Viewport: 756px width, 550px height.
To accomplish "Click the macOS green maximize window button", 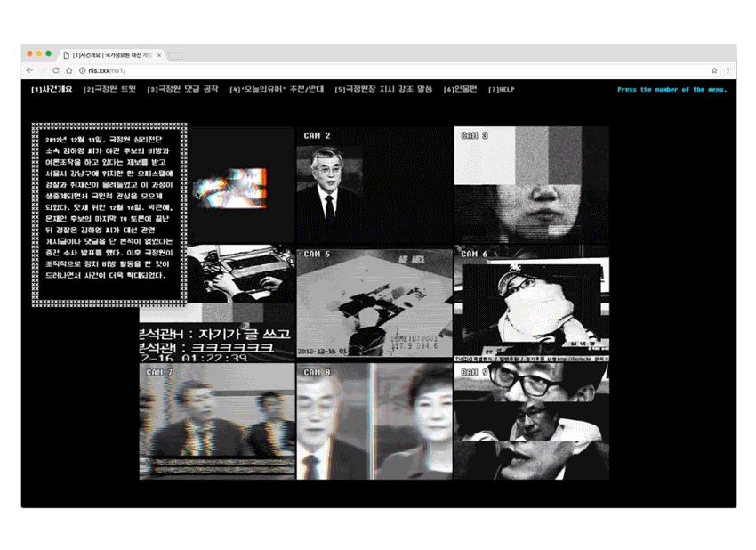I will [x=49, y=53].
